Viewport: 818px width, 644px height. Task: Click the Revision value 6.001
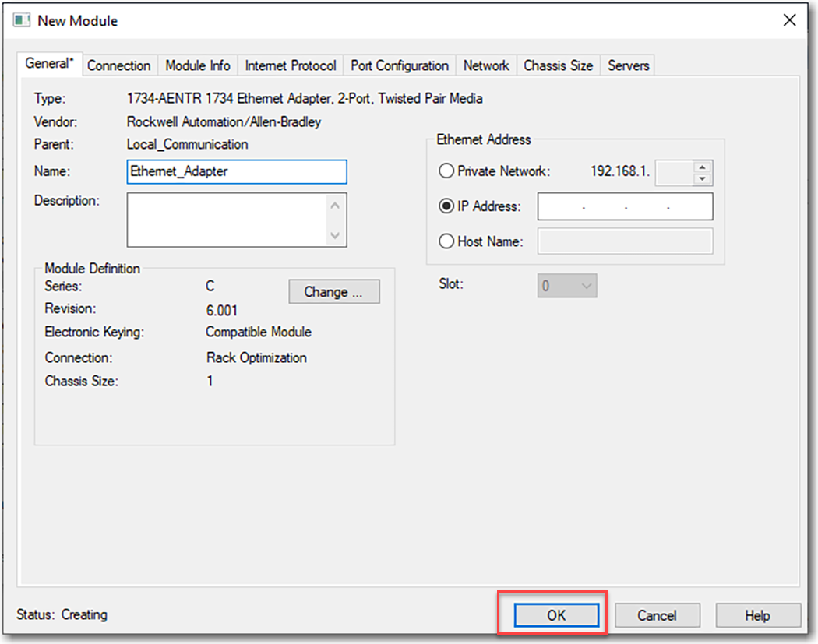click(x=222, y=310)
